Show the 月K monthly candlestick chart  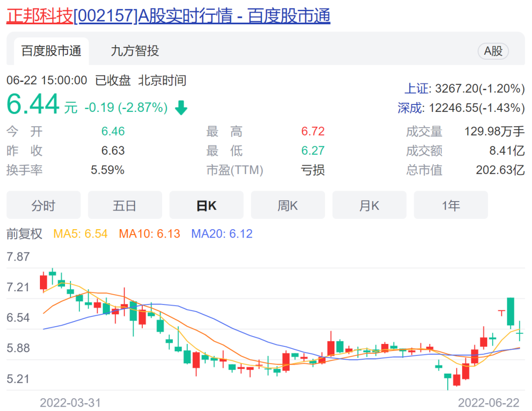tap(369, 205)
